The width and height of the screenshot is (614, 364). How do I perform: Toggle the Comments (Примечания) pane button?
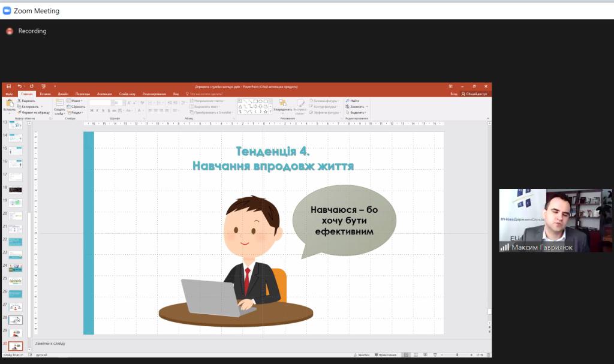click(387, 355)
